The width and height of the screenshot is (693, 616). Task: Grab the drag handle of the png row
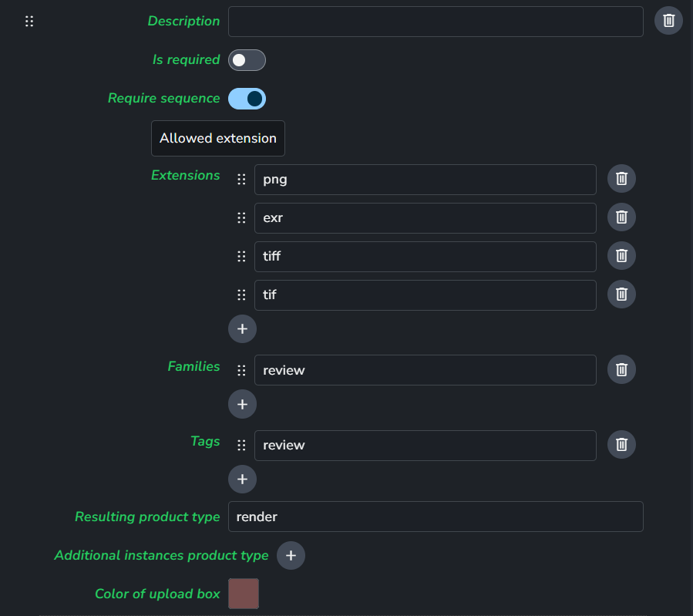[241, 180]
